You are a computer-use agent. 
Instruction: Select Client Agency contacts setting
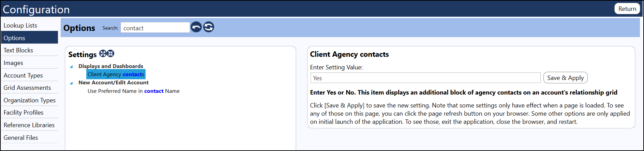[x=116, y=74]
